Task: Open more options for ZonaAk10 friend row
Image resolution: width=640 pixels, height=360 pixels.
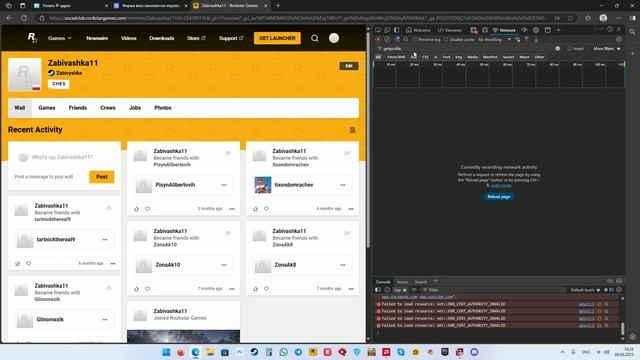Action: pyautogui.click(x=224, y=265)
